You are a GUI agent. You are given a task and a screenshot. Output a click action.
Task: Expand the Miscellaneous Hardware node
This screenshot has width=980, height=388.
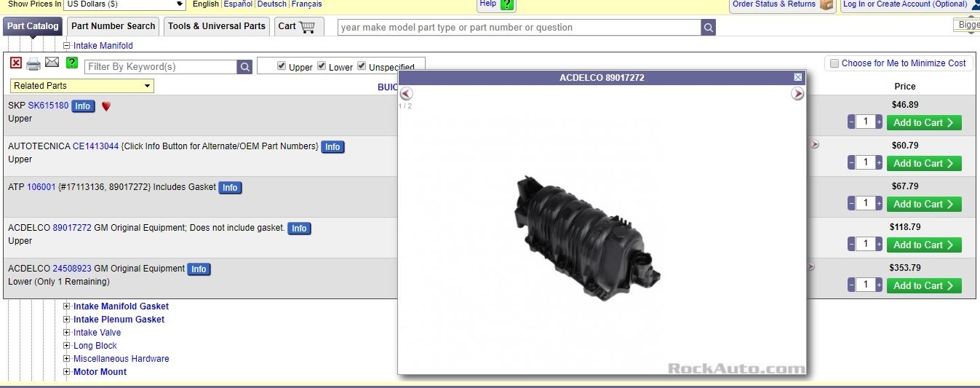(x=67, y=359)
